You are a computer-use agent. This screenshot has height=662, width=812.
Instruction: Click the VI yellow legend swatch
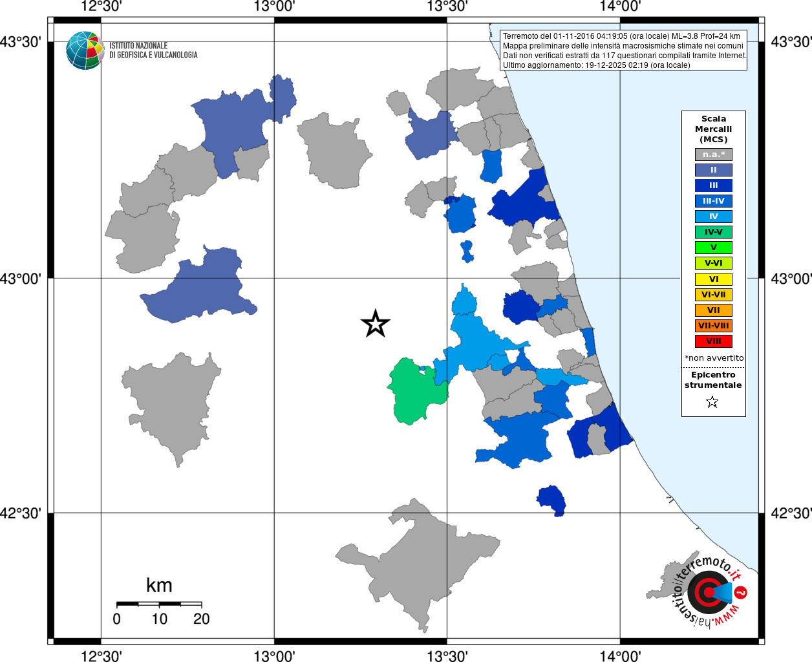714,279
